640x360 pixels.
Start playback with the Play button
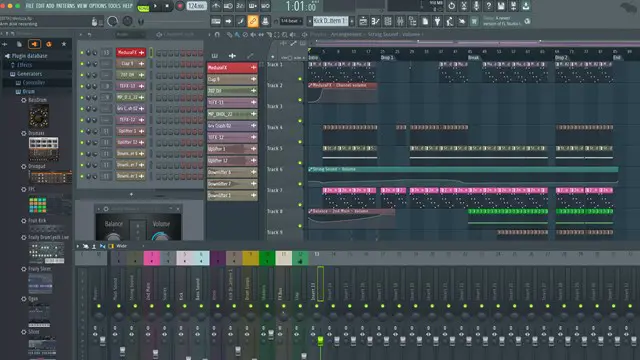155,6
